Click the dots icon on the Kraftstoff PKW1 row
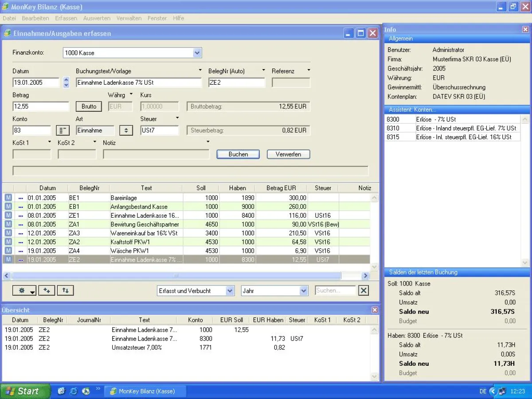 pyautogui.click(x=20, y=242)
